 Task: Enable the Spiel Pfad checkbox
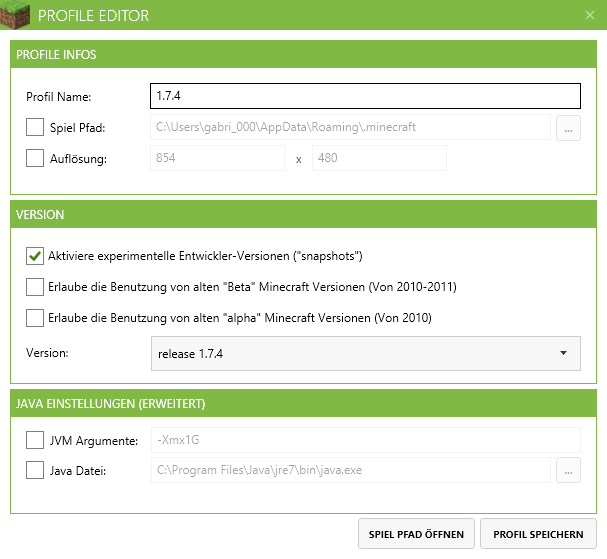point(35,127)
